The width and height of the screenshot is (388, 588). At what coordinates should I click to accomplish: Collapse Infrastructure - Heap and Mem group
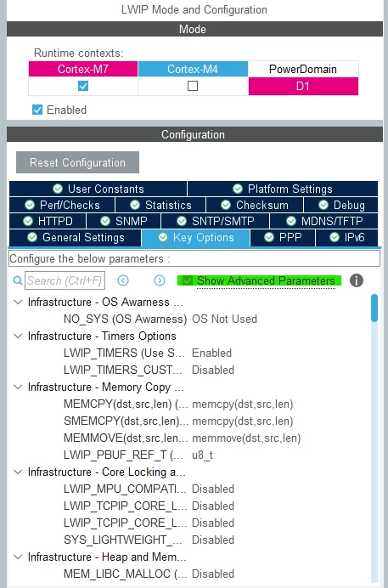(18, 557)
